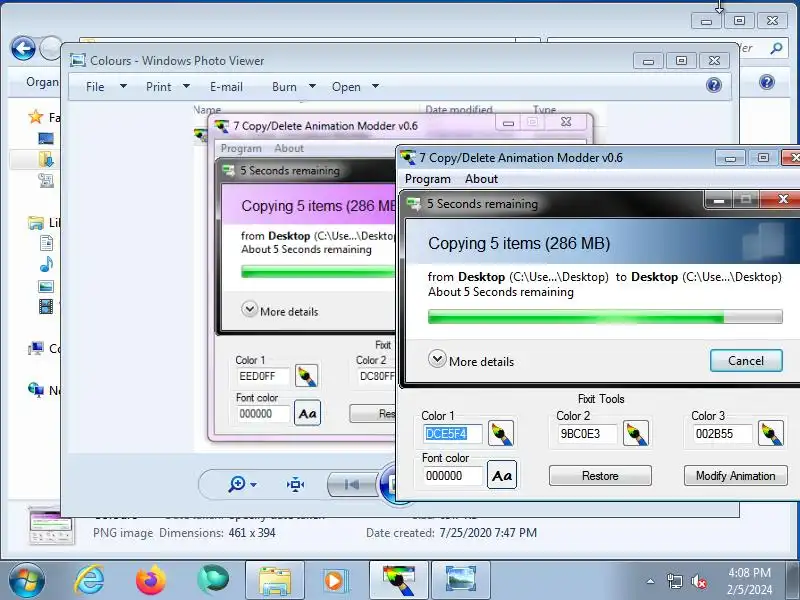800x600 pixels.
Task: Click Photo Viewer previous image button
Action: coord(351,484)
